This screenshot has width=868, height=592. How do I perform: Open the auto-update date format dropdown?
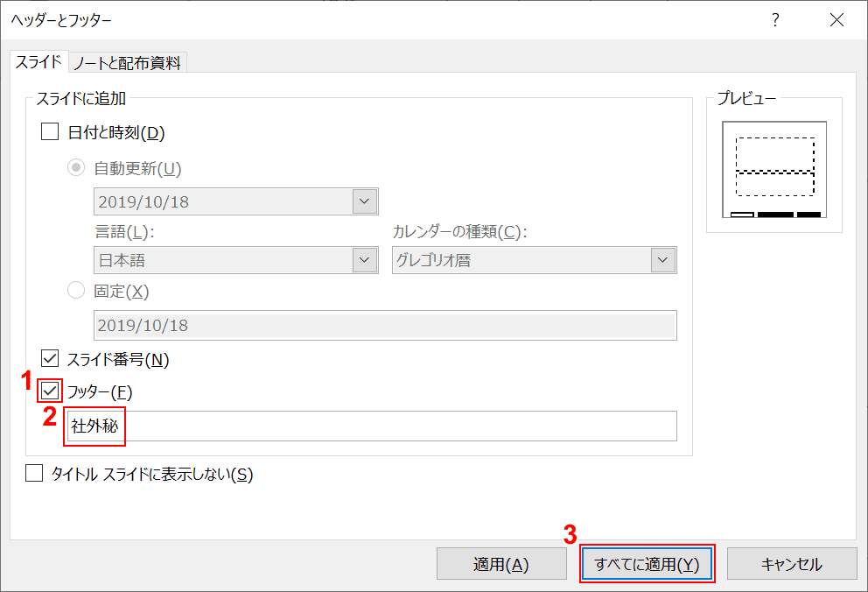pos(365,201)
